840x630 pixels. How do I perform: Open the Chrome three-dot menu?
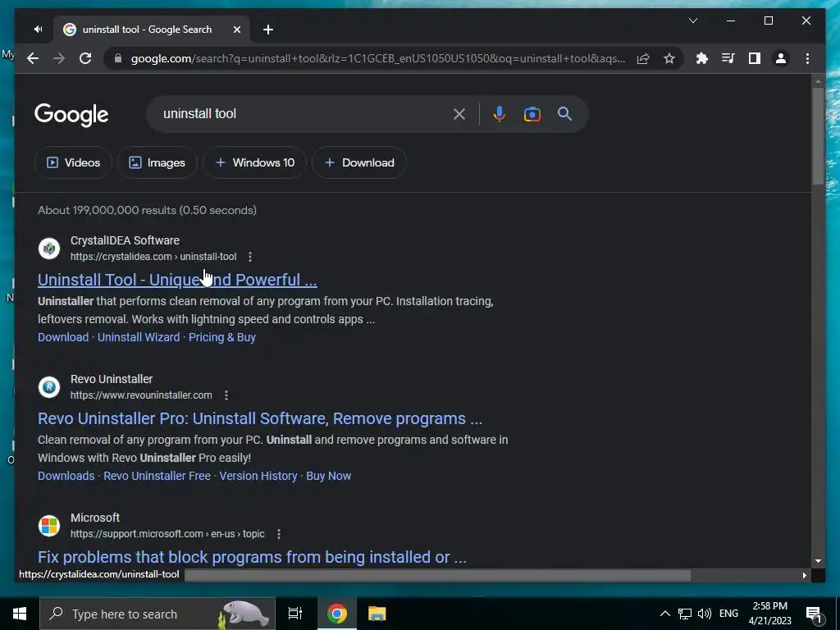[x=807, y=58]
